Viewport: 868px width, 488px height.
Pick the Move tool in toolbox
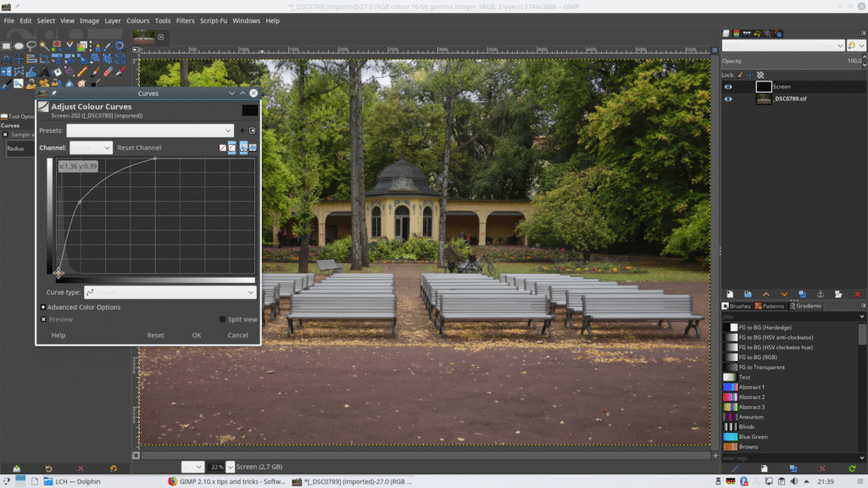point(19,58)
